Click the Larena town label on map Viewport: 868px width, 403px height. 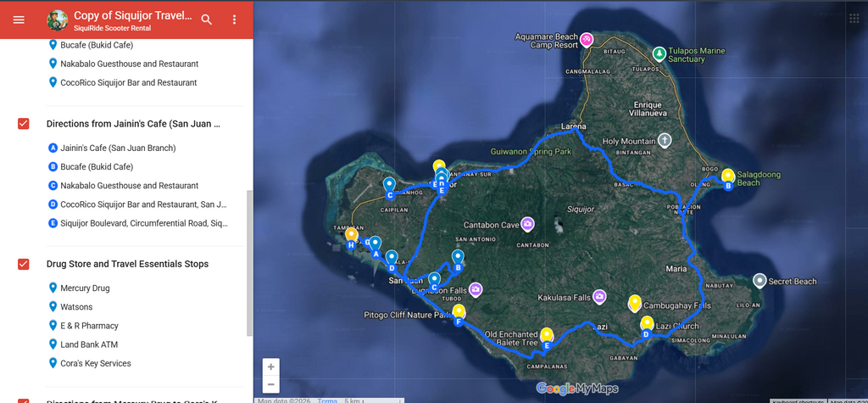tap(574, 126)
